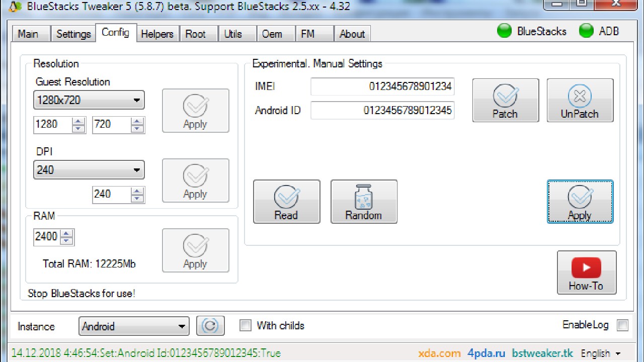
Task: Toggle the With childs checkbox
Action: pyautogui.click(x=246, y=325)
